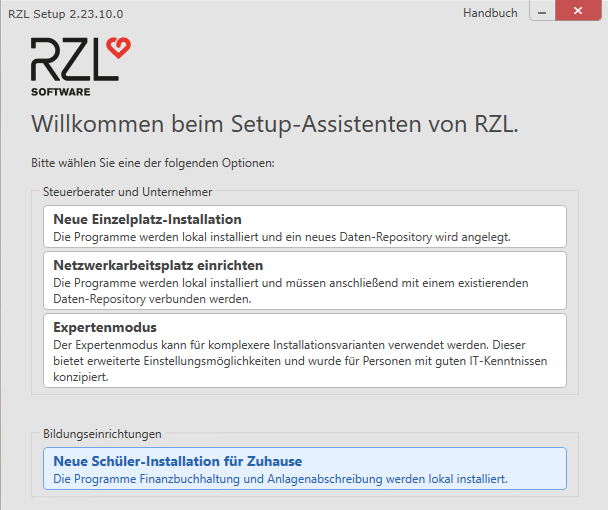Click the Bildungseinrichtungen group label

point(102,434)
